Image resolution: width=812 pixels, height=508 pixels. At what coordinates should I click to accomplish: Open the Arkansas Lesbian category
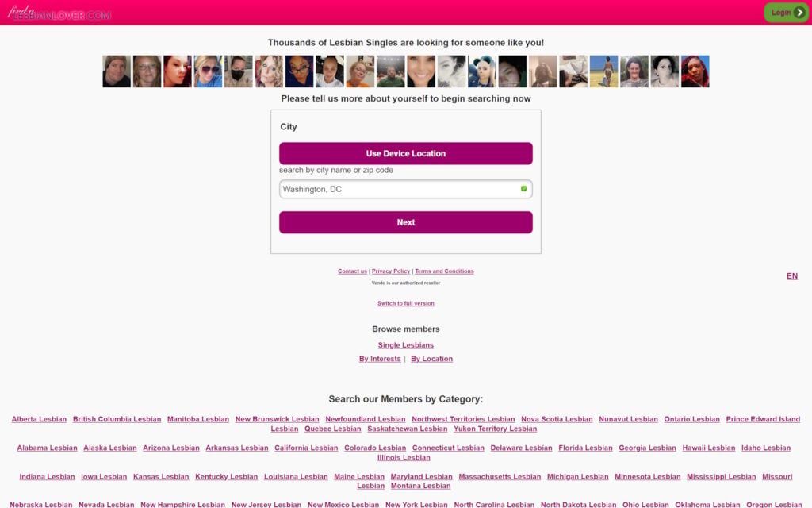tap(236, 448)
